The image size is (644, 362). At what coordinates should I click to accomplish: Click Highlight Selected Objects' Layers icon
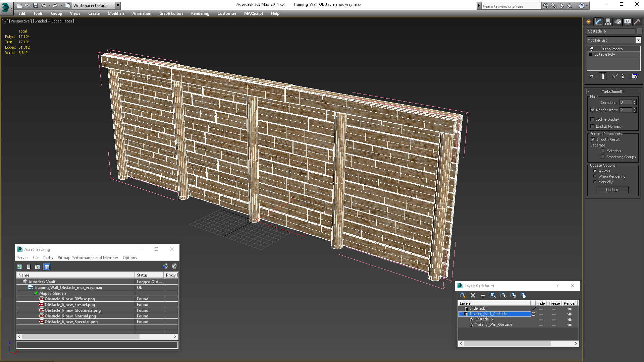(503, 295)
